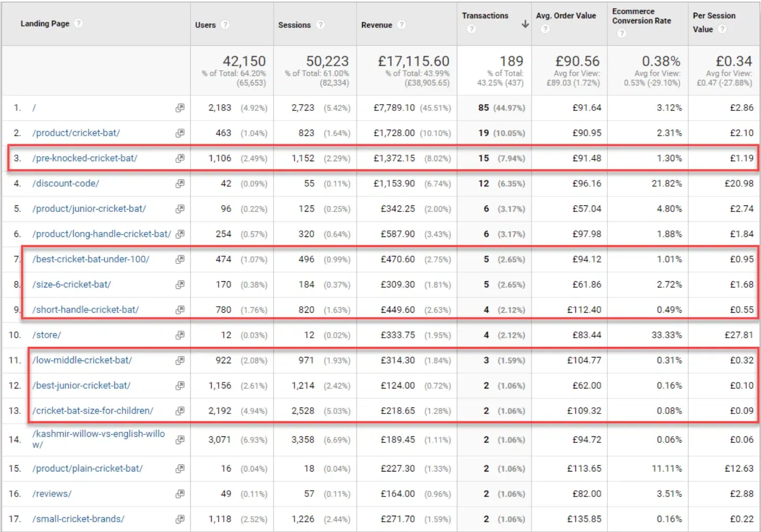Sort by Ecommerce Conversion Rate header
The image size is (761, 532).
pos(641,16)
